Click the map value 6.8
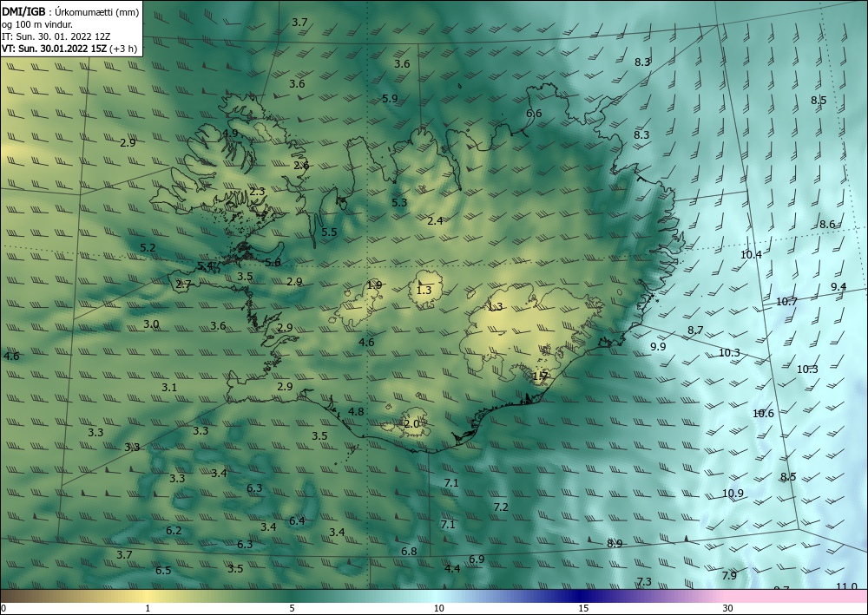This screenshot has width=868, height=615. point(409,552)
